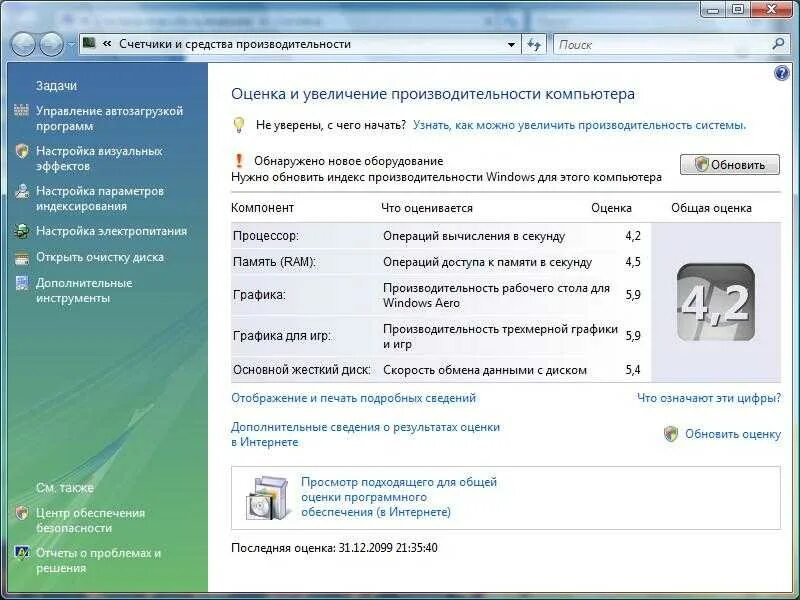Click inside the Поиск search field
This screenshot has height=600, width=800.
(x=663, y=44)
